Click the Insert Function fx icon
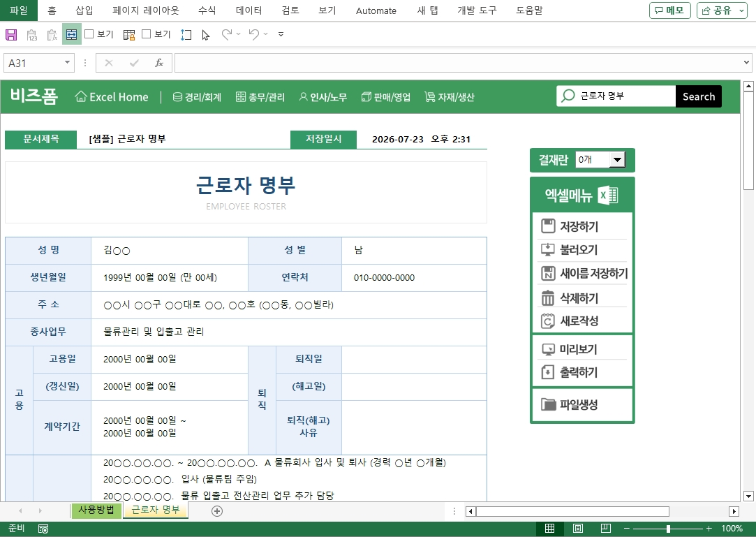The width and height of the screenshot is (756, 537). coord(158,63)
